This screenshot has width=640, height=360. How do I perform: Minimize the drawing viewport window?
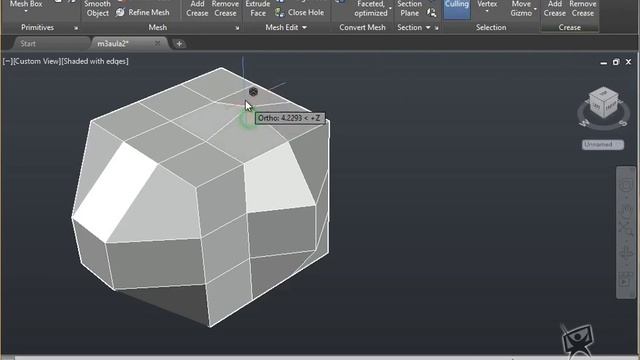(x=604, y=62)
